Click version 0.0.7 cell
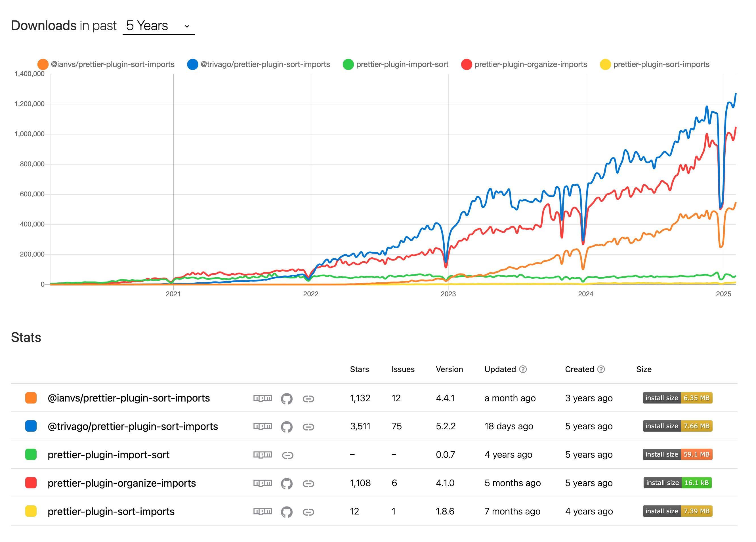Viewport: 756px width, 542px height. pyautogui.click(x=445, y=455)
